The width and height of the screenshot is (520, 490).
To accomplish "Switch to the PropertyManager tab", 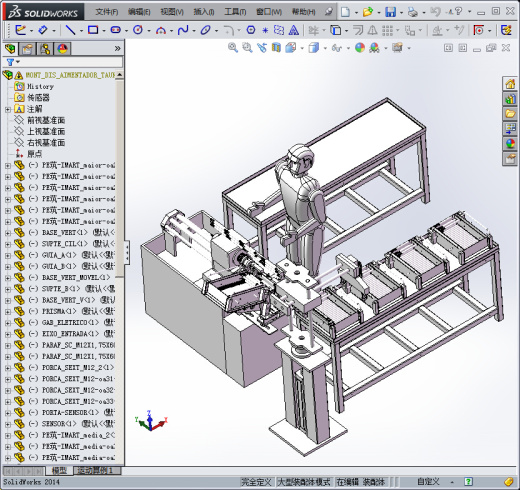I will click(27, 49).
